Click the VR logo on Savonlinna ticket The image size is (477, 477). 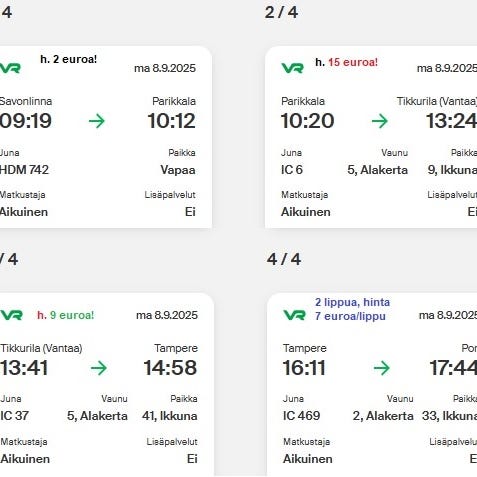pos(10,68)
